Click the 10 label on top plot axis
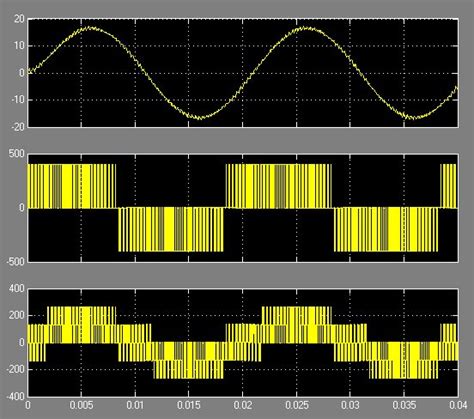Image resolution: width=474 pixels, height=419 pixels. [x=19, y=46]
